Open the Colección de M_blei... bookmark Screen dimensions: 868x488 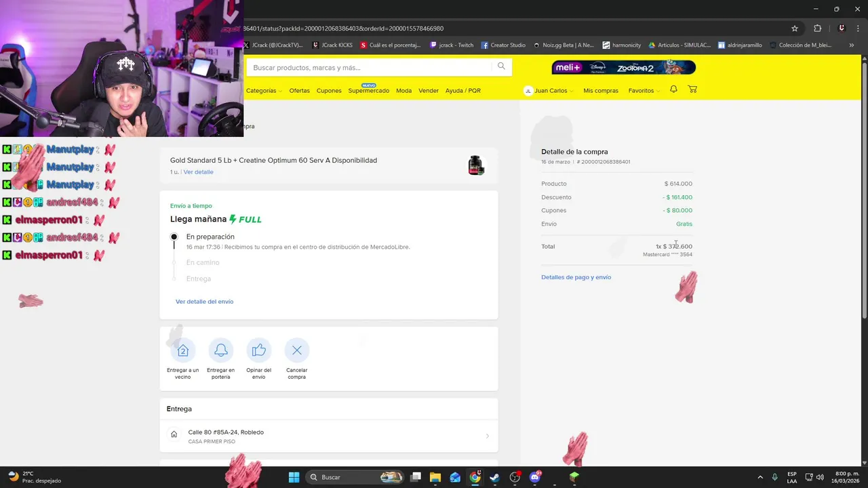(800, 45)
